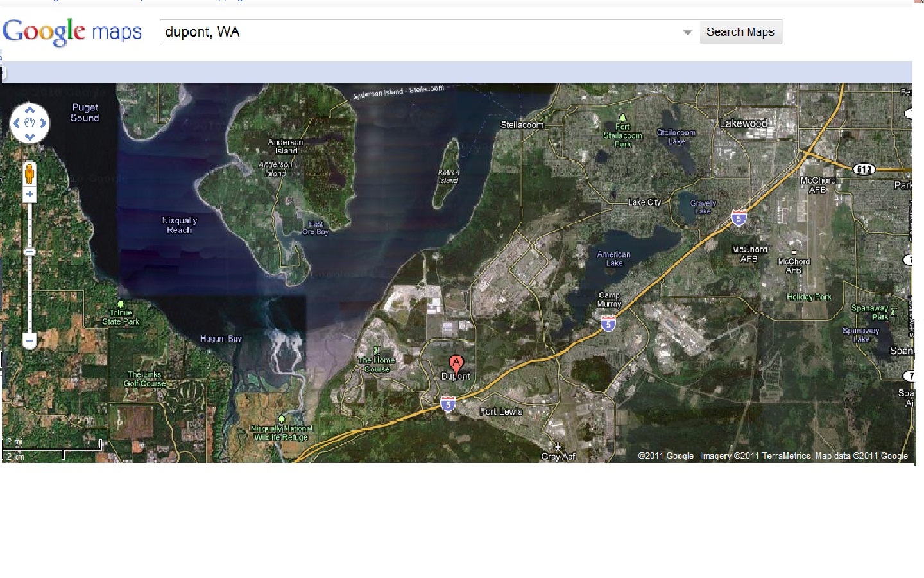Click the Fort Steilacoom Park tree icon
The width and height of the screenshot is (924, 578).
(x=622, y=118)
